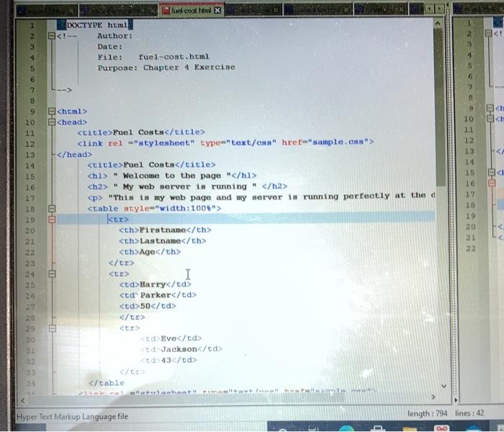504x432 pixels.
Task: Click 'Hyper Text Markup Language file' in status bar
Action: [x=72, y=417]
